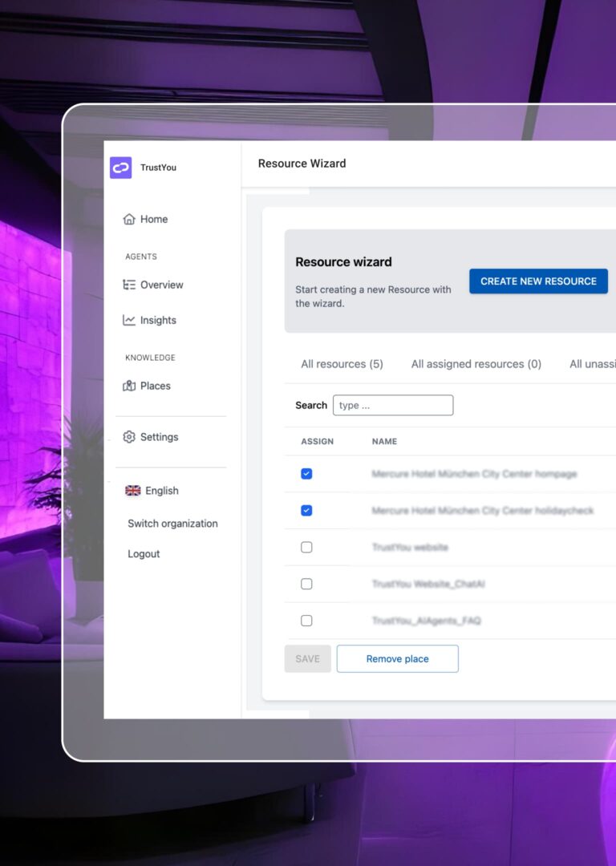Open Home in the sidebar
This screenshot has width=616, height=866.
click(x=145, y=219)
